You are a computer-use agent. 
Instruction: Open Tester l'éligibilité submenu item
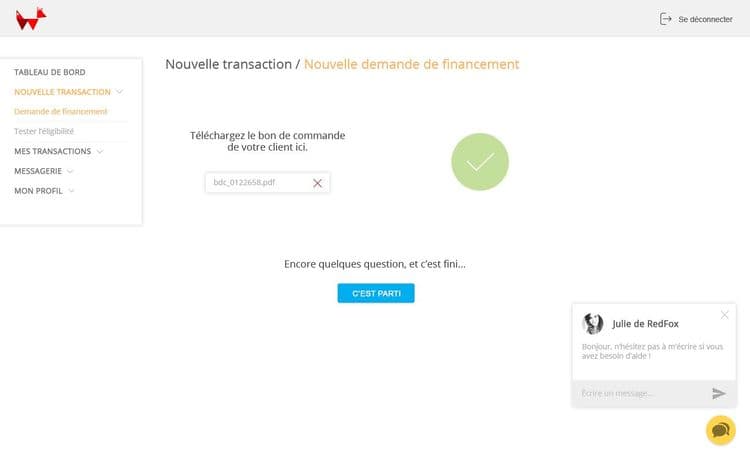pos(44,131)
